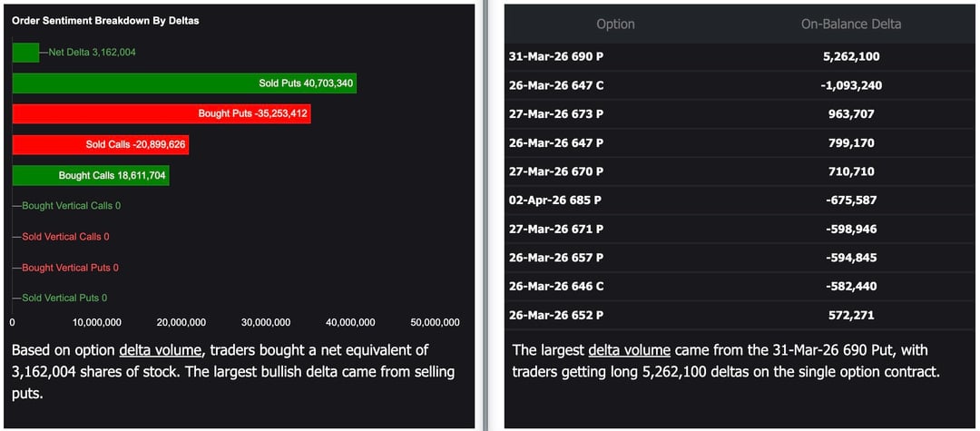Image resolution: width=980 pixels, height=431 pixels.
Task: Sort by the Option column header
Action: point(615,24)
